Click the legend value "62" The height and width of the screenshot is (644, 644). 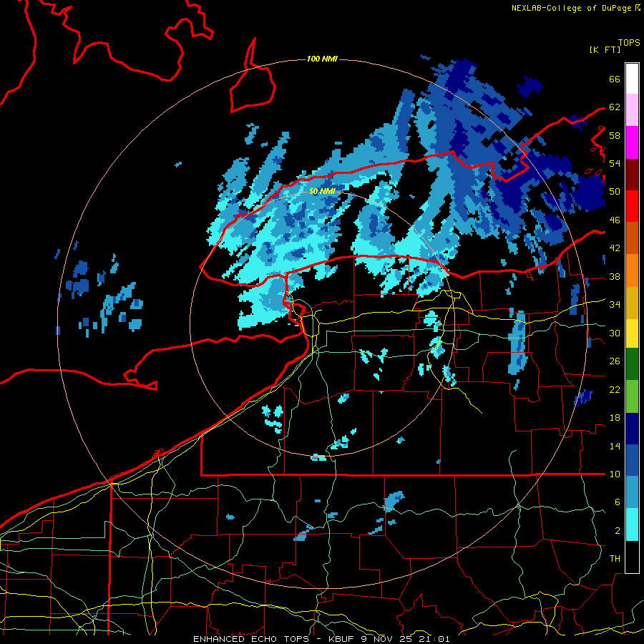[615, 107]
